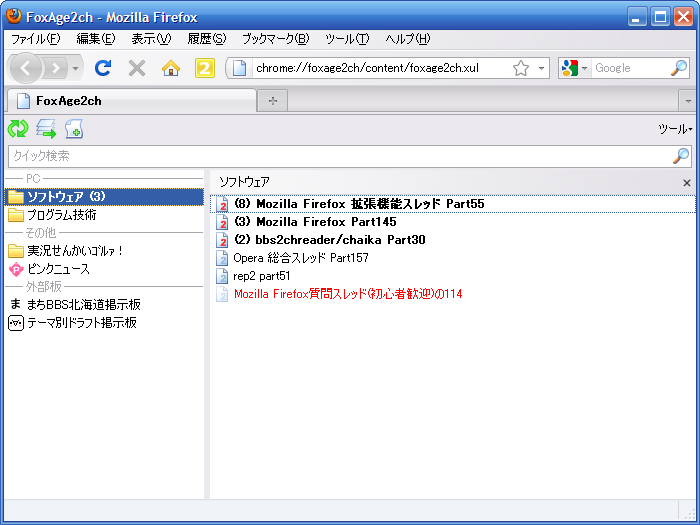
Task: Open the ツール dropdown on the right
Action: click(675, 129)
